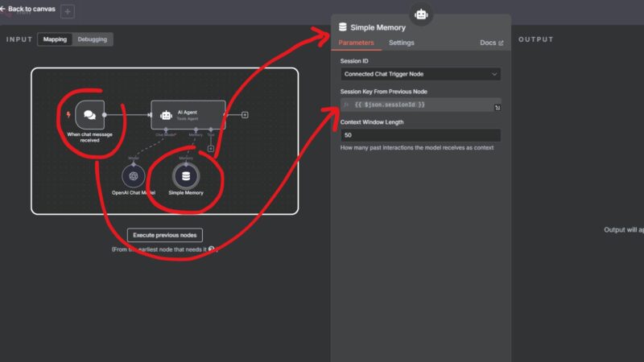
Task: Click Execute previous nodes button
Action: (165, 235)
